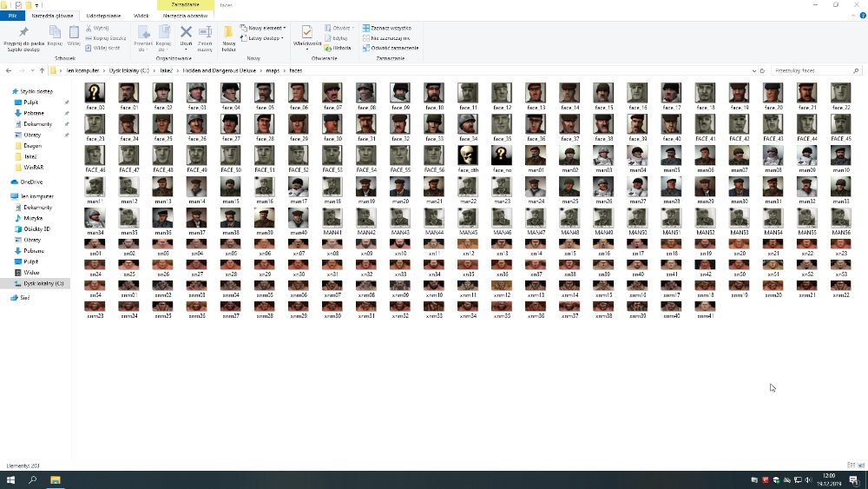Select the face_00 question mark thumbnail

pos(95,93)
